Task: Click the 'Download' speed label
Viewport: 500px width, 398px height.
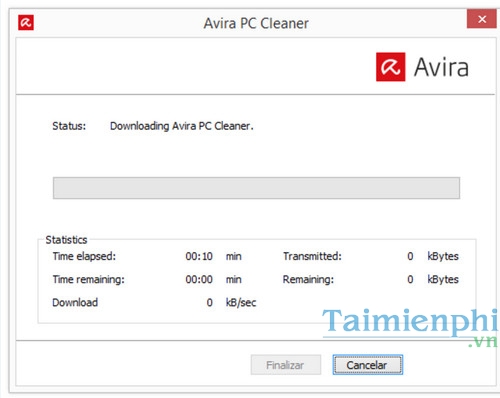Action: click(x=75, y=302)
